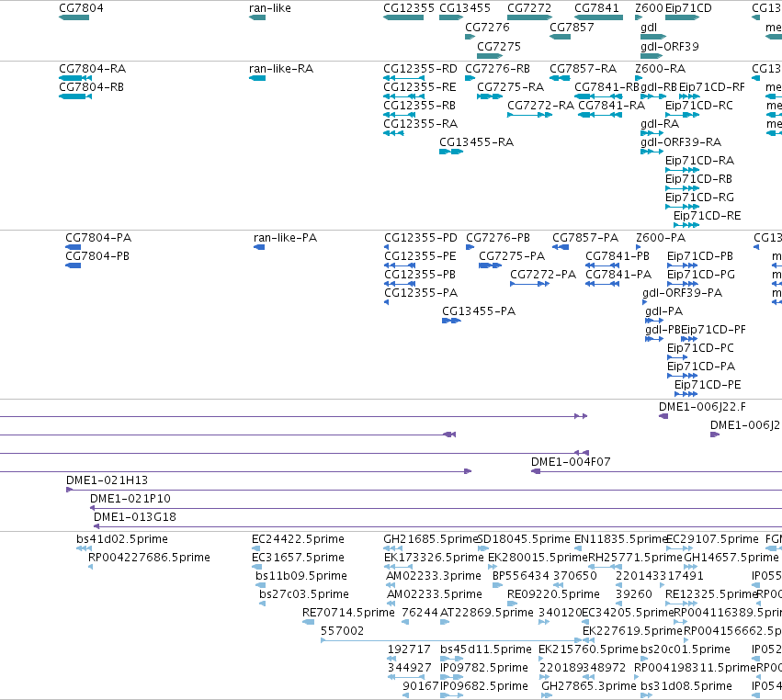Click the Eip71CD gene label
Screen dimensions: 782x700
(688, 8)
